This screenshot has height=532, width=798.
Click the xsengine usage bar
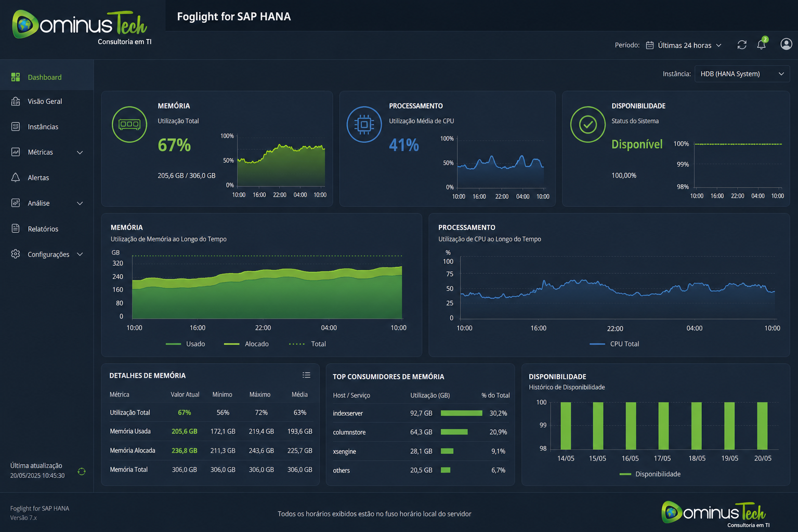pos(447,451)
